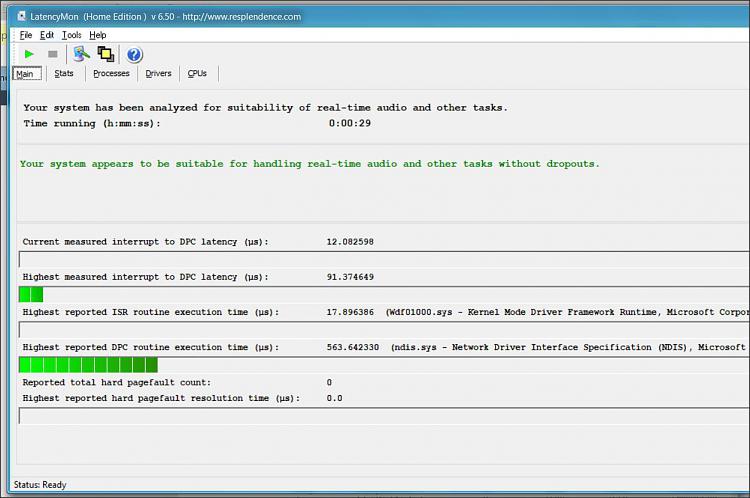
Task: Switch to the Stats tab
Action: [64, 73]
